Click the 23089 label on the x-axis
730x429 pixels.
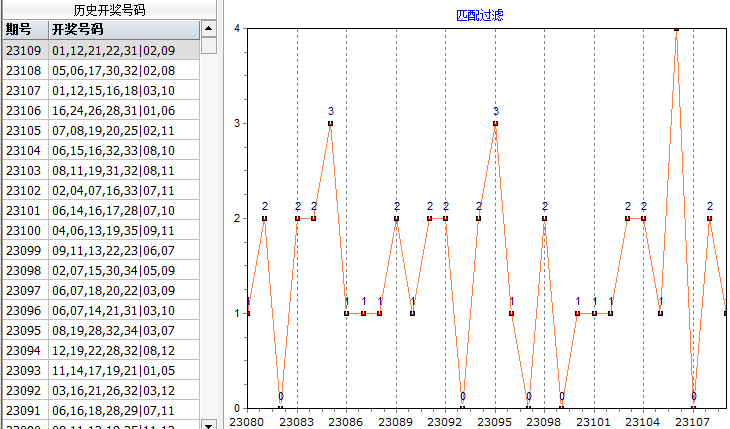pyautogui.click(x=396, y=422)
